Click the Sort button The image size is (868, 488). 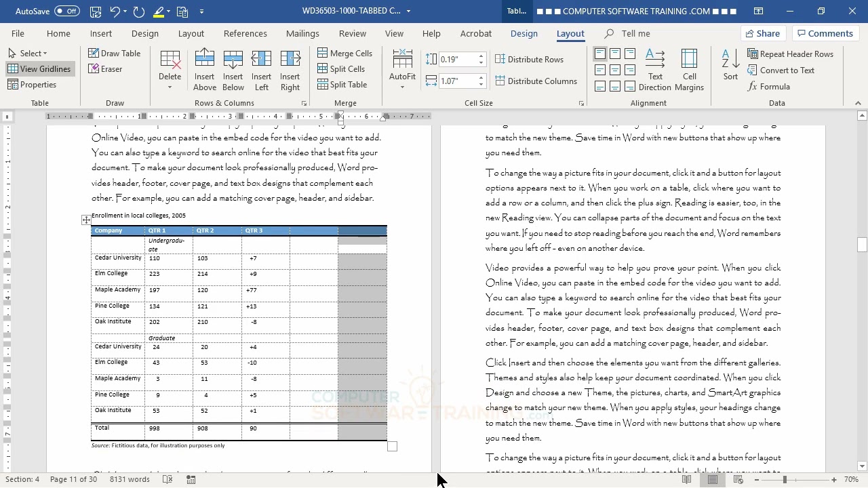730,65
